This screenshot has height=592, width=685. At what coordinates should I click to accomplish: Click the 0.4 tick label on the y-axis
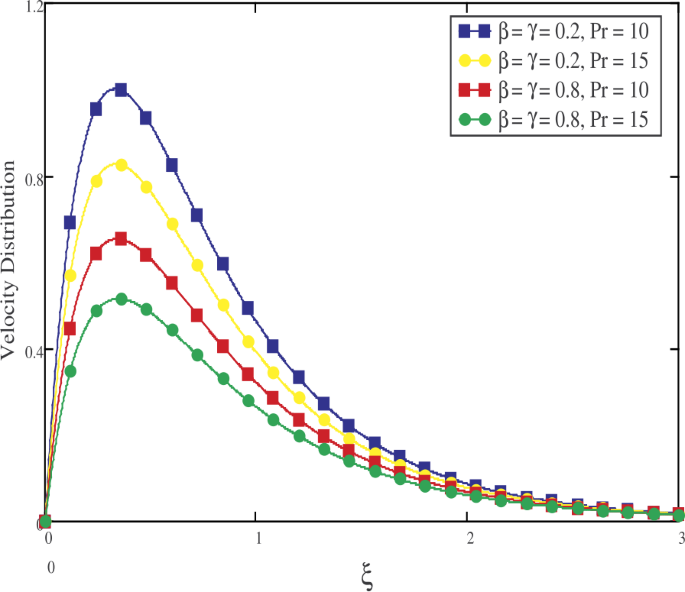[33, 352]
